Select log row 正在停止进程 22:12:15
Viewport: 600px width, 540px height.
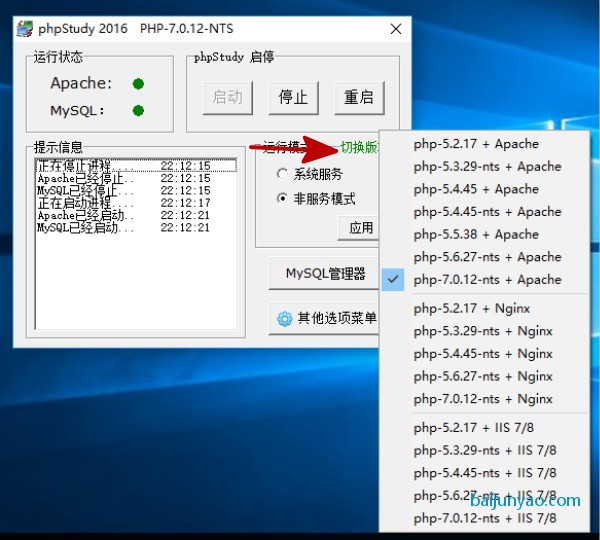(x=136, y=166)
